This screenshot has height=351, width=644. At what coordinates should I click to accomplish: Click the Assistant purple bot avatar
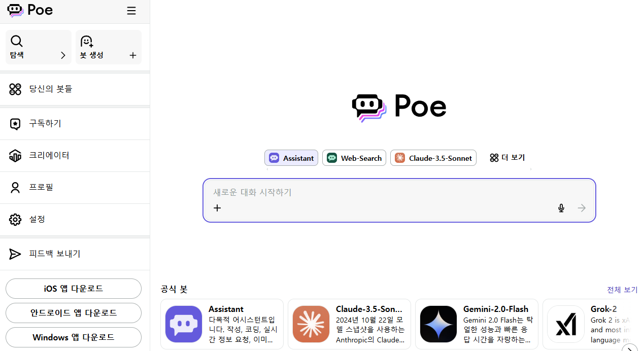[x=184, y=324]
